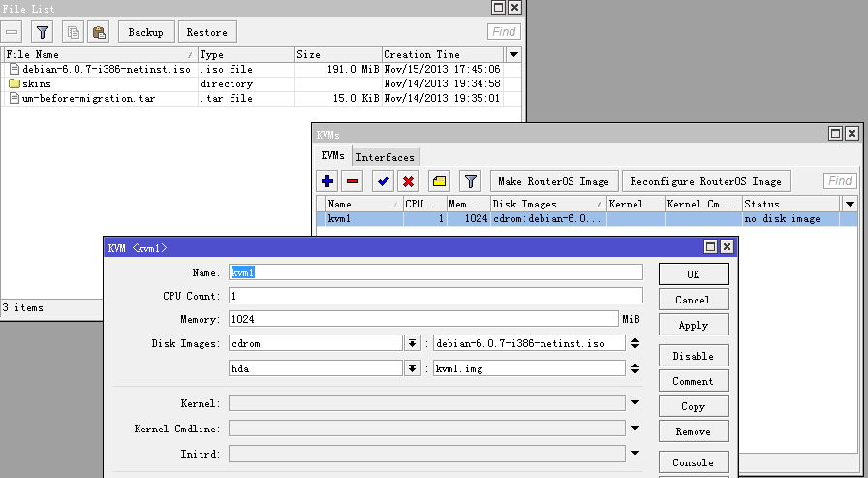The image size is (868, 478).
Task: Expand the Initrd field arrow
Action: click(x=635, y=453)
